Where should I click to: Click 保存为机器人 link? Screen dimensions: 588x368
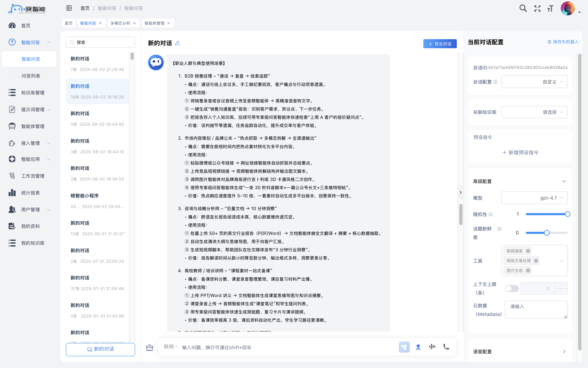click(x=563, y=42)
